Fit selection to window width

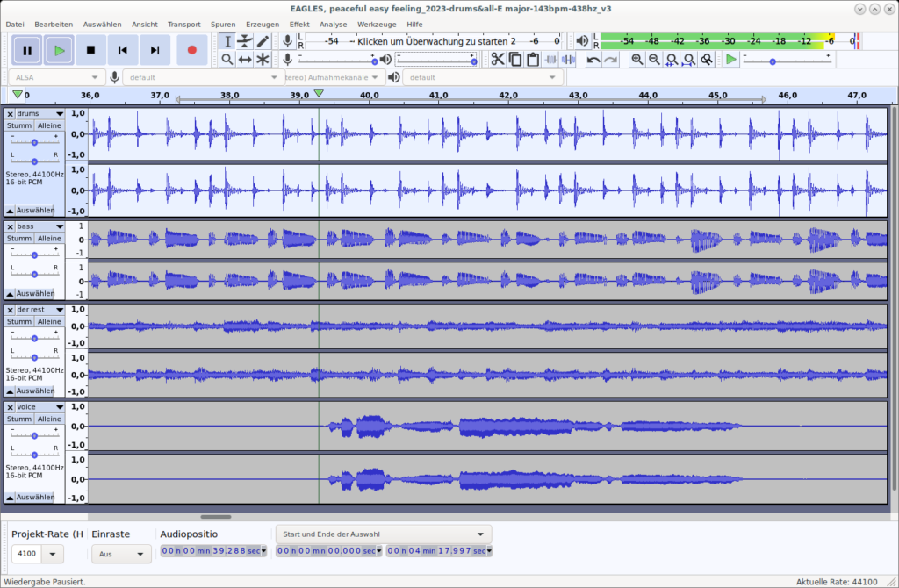pyautogui.click(x=672, y=59)
